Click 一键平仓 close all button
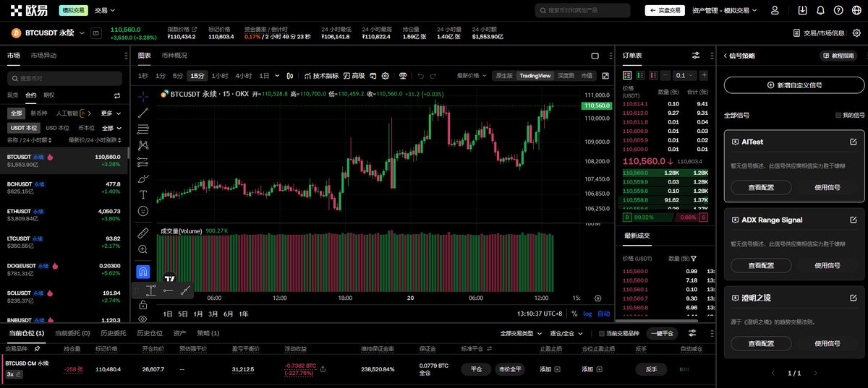This screenshot has height=388, width=868. [x=663, y=333]
